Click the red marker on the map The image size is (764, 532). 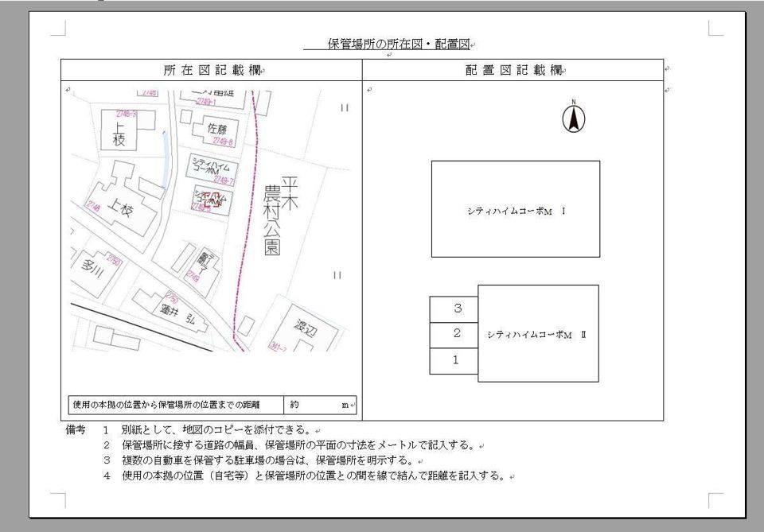pyautogui.click(x=209, y=200)
